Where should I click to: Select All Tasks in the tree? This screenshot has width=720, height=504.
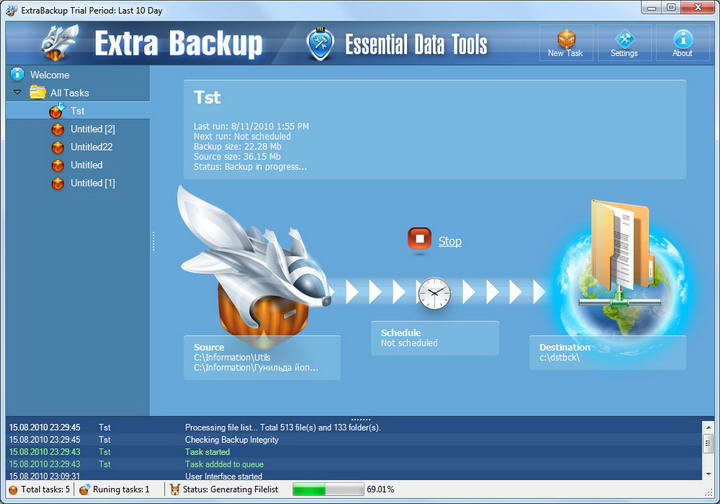[70, 93]
